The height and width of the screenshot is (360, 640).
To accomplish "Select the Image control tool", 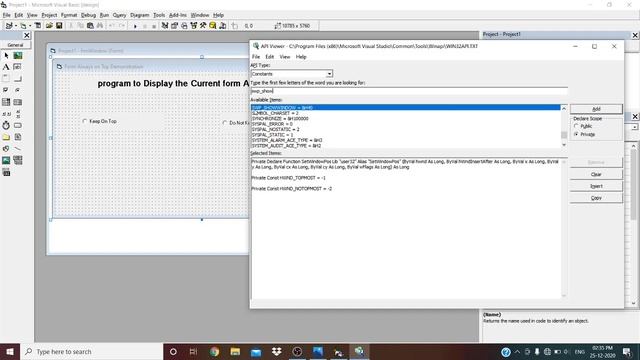I will (6, 160).
